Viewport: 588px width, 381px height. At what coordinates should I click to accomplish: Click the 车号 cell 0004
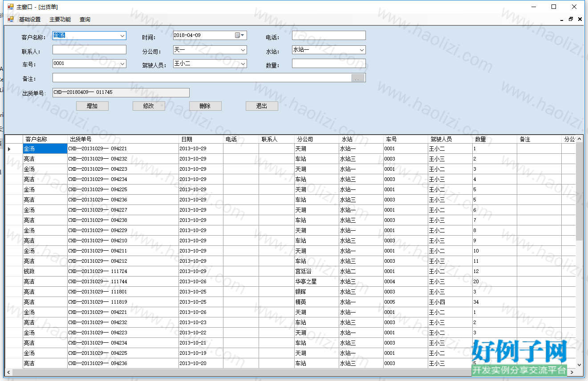click(x=406, y=282)
